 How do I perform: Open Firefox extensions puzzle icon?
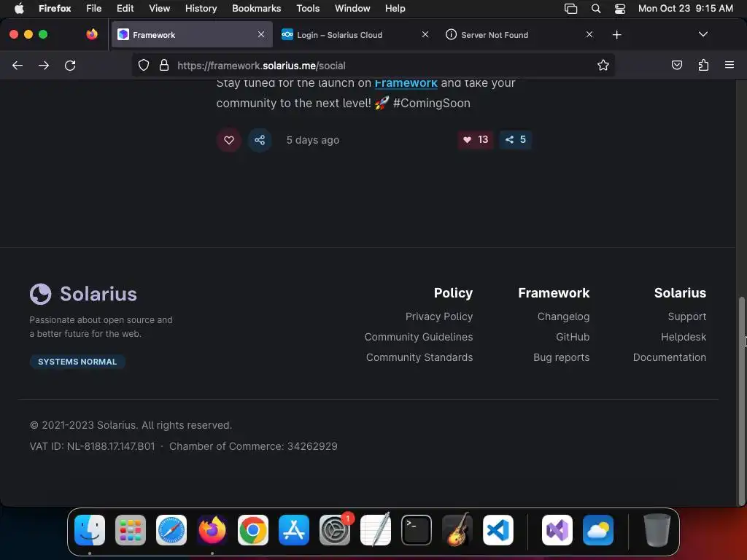[703, 65]
